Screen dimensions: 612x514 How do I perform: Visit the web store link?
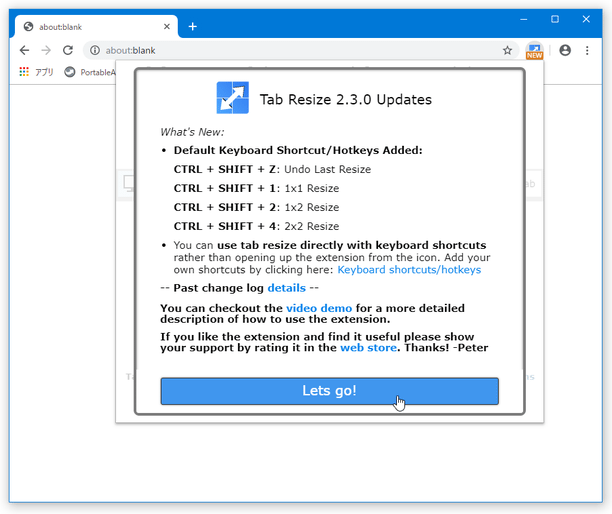(x=368, y=347)
